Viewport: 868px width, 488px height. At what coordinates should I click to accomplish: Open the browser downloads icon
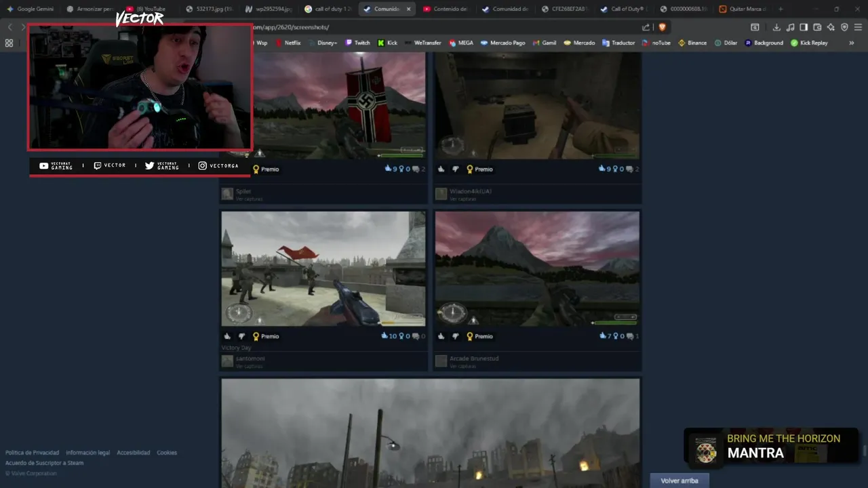pyautogui.click(x=776, y=27)
